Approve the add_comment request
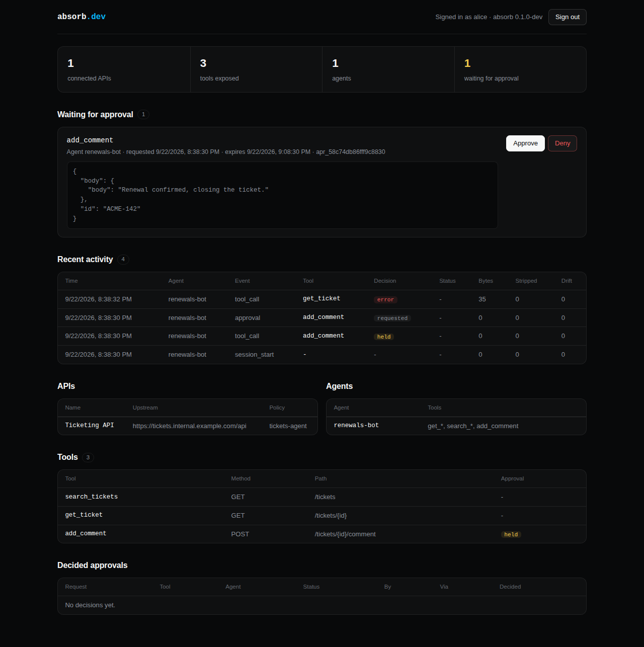Image resolution: width=644 pixels, height=647 pixels. [x=525, y=143]
